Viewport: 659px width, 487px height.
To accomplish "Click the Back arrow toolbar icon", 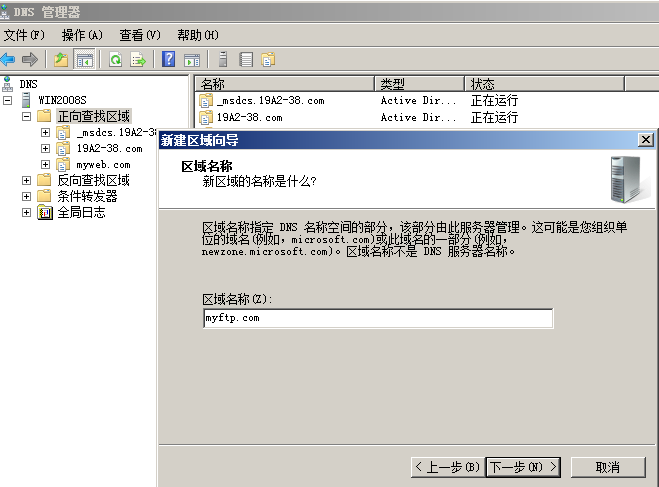I will (8, 59).
